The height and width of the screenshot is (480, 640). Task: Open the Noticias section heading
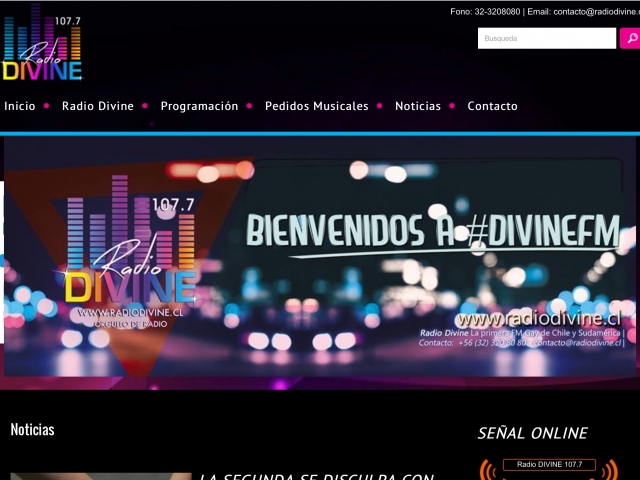(32, 429)
